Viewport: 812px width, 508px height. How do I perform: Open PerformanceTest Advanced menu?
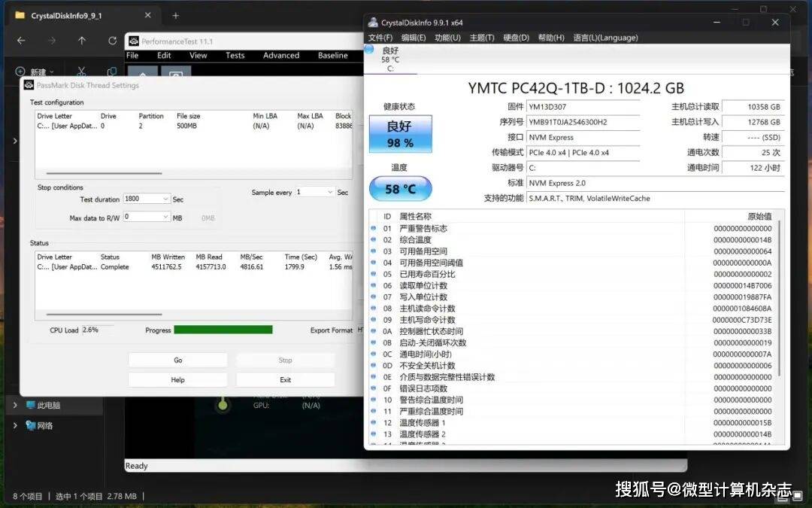[x=280, y=56]
